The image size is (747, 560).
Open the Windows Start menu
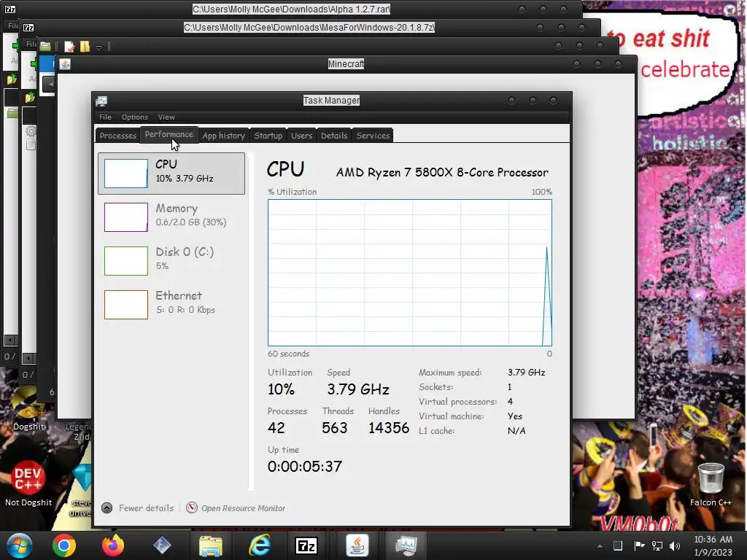20,545
